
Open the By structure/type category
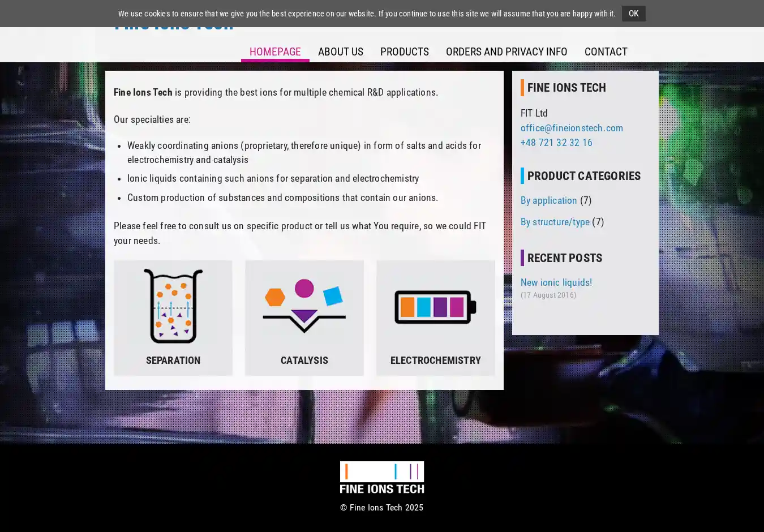point(555,222)
